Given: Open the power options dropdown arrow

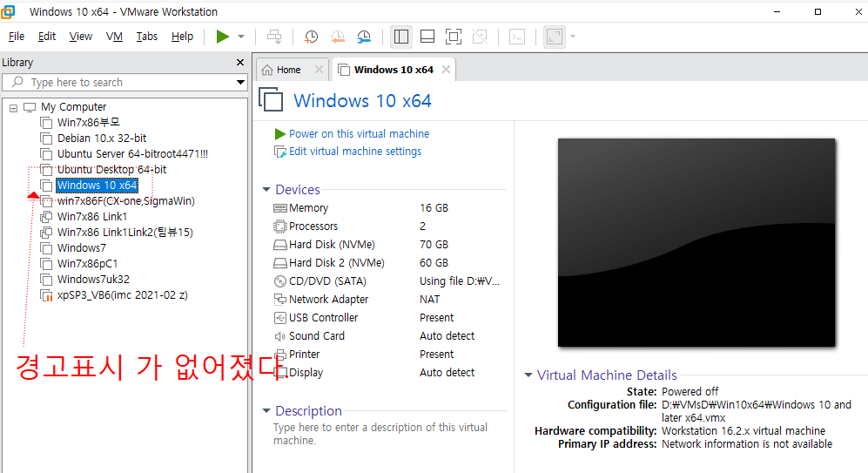Looking at the screenshot, I should pyautogui.click(x=241, y=37).
